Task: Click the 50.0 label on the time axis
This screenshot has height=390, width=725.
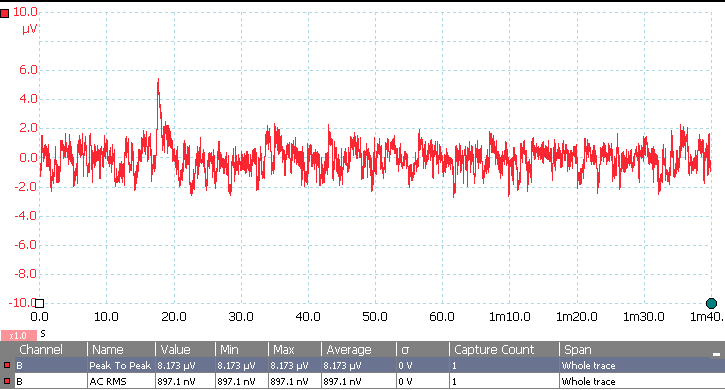Action: (x=375, y=317)
